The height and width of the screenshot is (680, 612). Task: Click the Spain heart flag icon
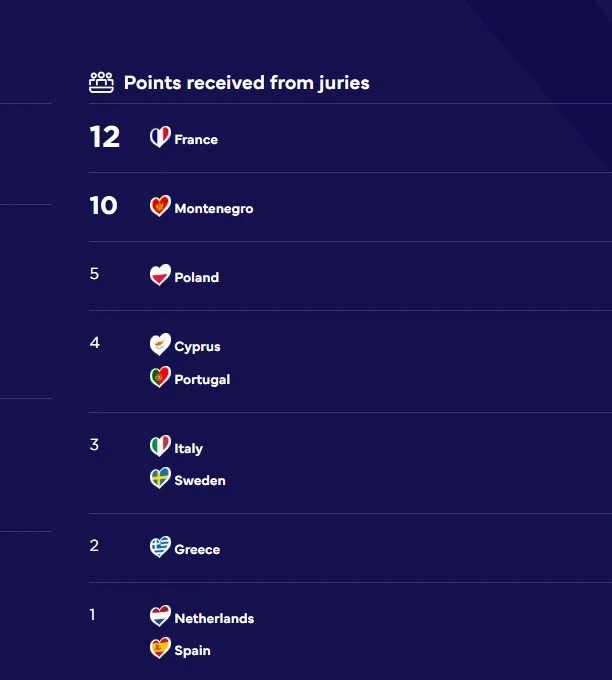click(160, 648)
